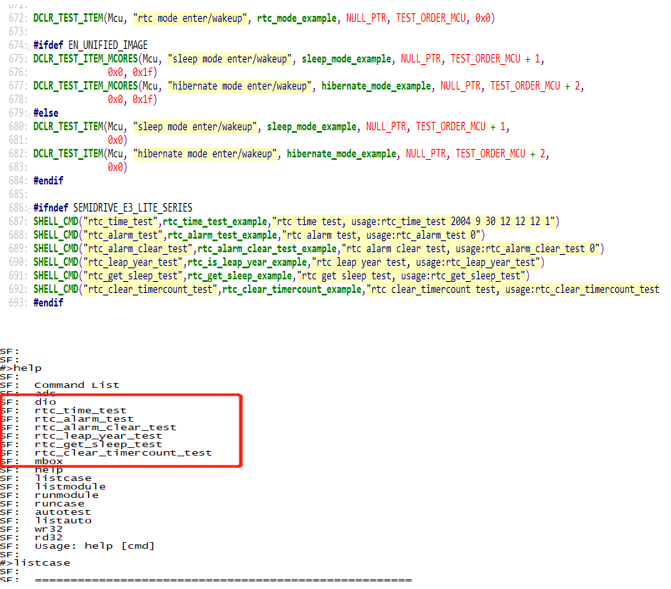The width and height of the screenshot is (671, 589).
Task: Click the "autotest" command in help output
Action: (61, 511)
